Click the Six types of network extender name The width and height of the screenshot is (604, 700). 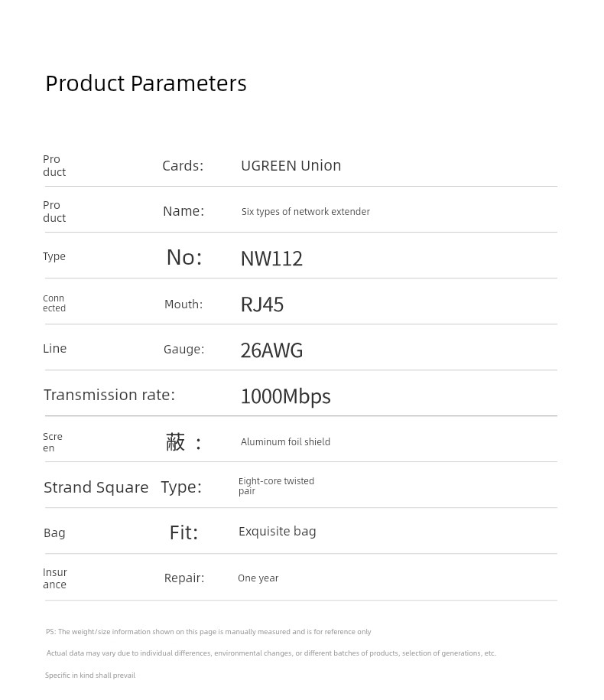coord(306,212)
